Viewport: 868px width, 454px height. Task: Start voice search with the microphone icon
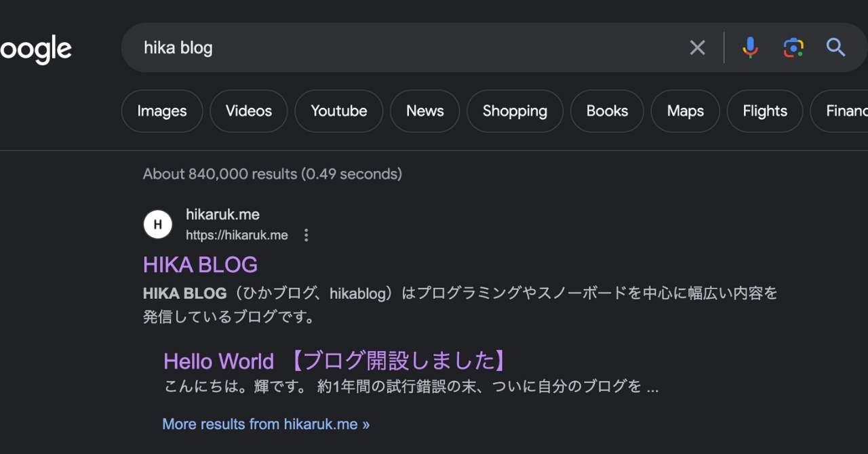pos(750,47)
